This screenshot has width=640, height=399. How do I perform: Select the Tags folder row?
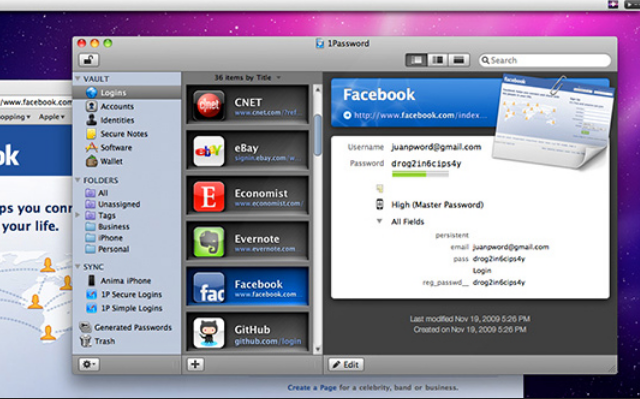tap(127, 215)
